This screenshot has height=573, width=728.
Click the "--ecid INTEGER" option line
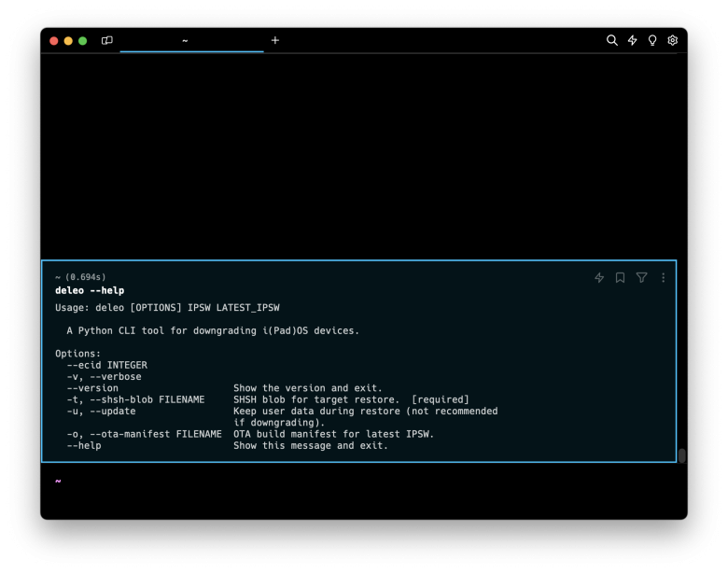[106, 365]
